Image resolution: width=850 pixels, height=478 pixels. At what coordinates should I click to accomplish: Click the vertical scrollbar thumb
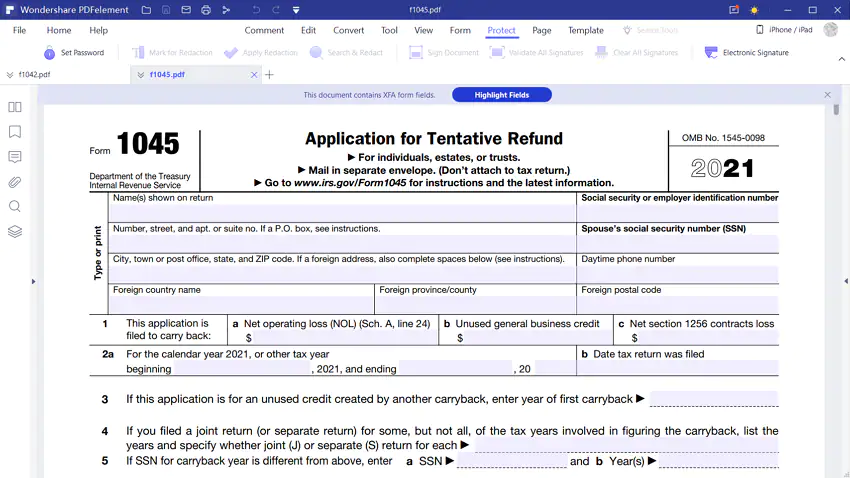point(836,109)
